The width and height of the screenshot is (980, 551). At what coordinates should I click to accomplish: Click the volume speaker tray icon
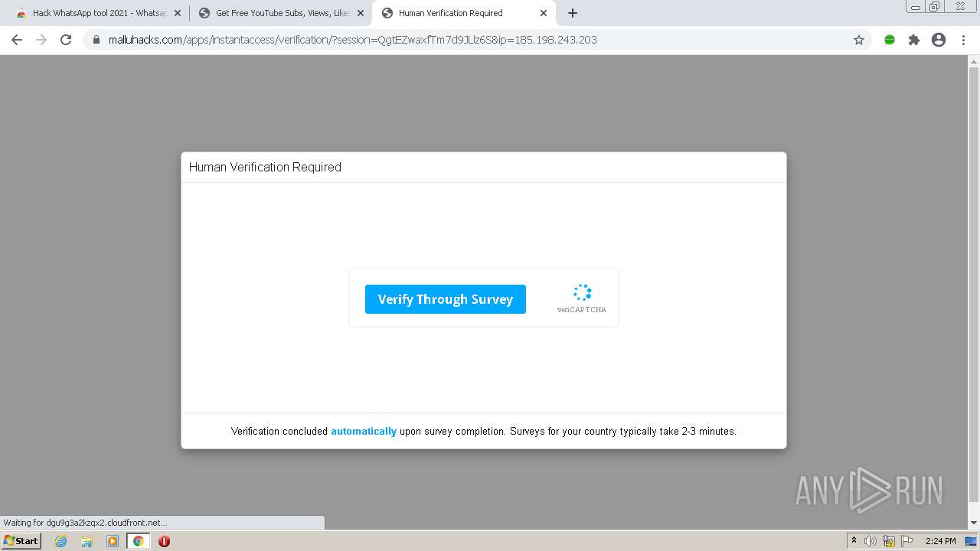tap(871, 541)
